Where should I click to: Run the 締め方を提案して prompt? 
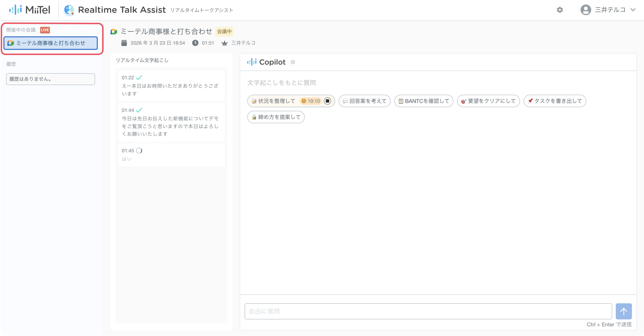pos(276,117)
